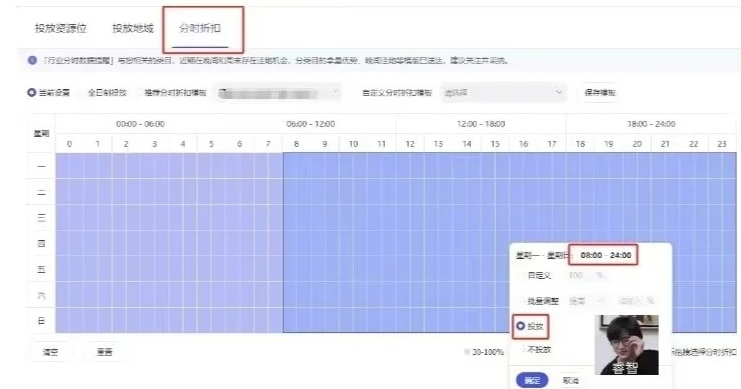Viewport: 741px width, 389px height.
Task: Click the 重置 button below the grid
Action: coord(104,352)
